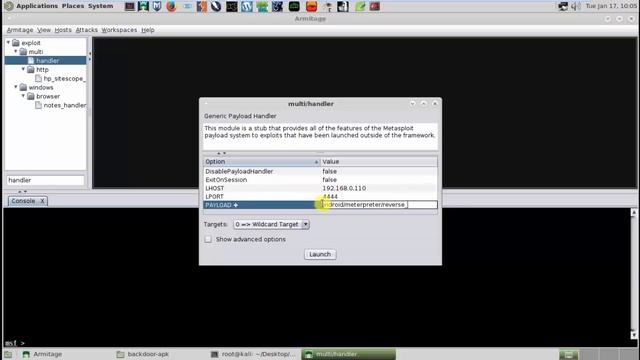This screenshot has height=360, width=640.
Task: Select the LPORT value 4444
Action: point(330,197)
